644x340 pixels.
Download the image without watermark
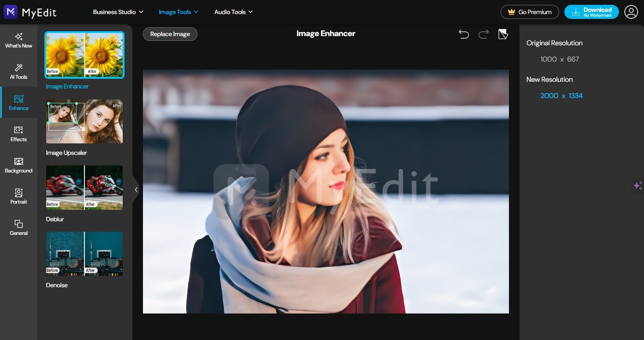click(x=591, y=12)
